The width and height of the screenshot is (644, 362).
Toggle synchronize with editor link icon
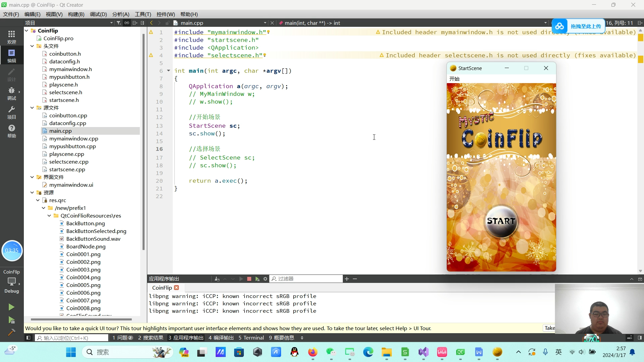click(x=127, y=23)
